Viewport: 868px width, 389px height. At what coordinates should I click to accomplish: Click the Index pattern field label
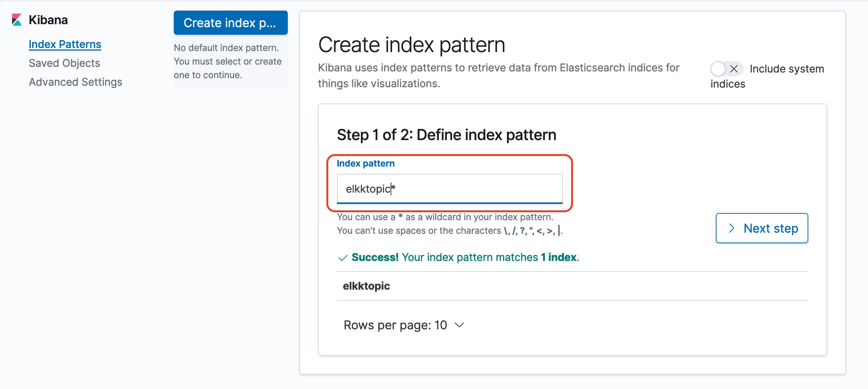point(366,164)
